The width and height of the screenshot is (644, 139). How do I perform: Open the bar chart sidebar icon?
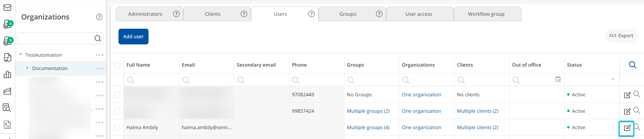click(7, 74)
